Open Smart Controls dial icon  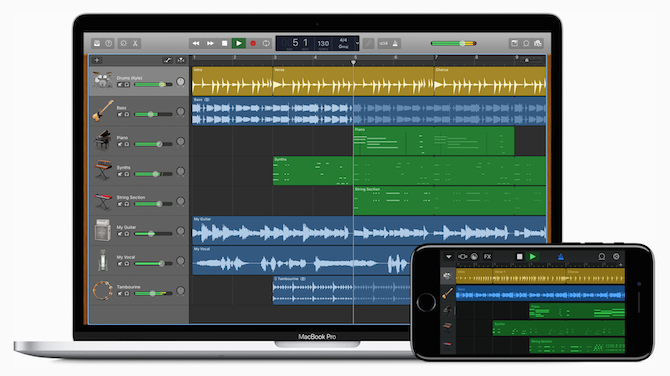coord(123,43)
